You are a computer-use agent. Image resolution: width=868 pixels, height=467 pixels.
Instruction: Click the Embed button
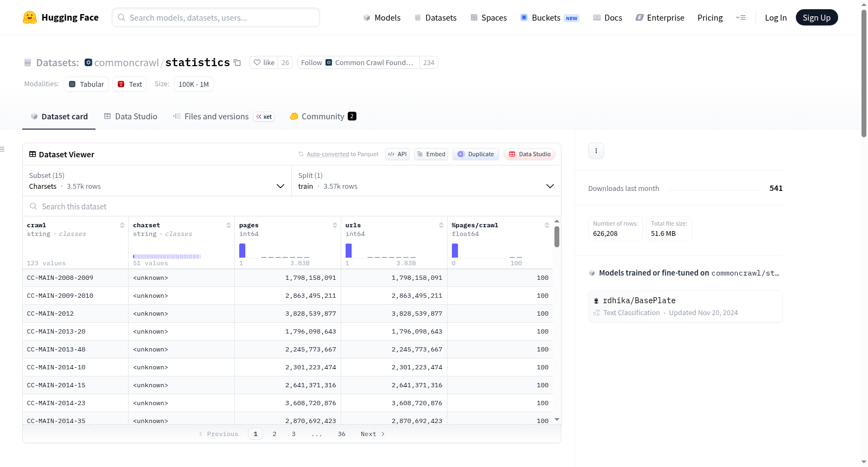[431, 154]
